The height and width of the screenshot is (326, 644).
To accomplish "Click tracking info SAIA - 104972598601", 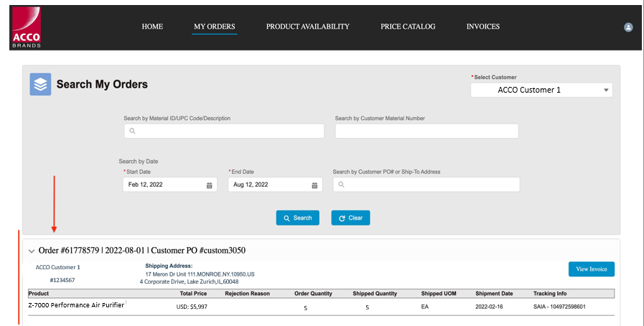I will [559, 307].
